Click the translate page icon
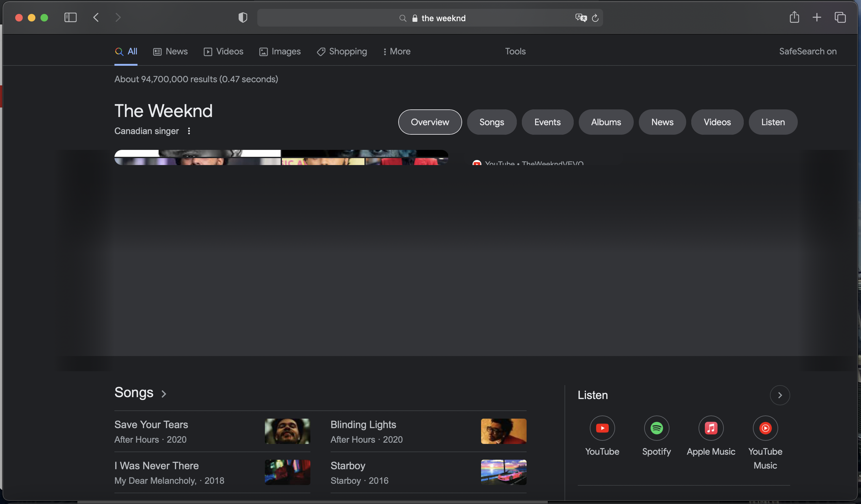This screenshot has height=504, width=861. 581,18
